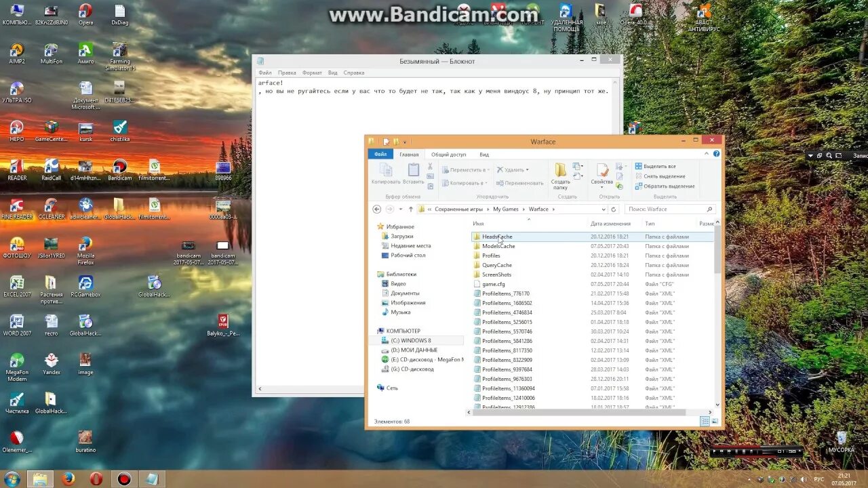This screenshot has height=488, width=868.
Task: Click the RaidCall desktop icon
Action: (x=51, y=170)
